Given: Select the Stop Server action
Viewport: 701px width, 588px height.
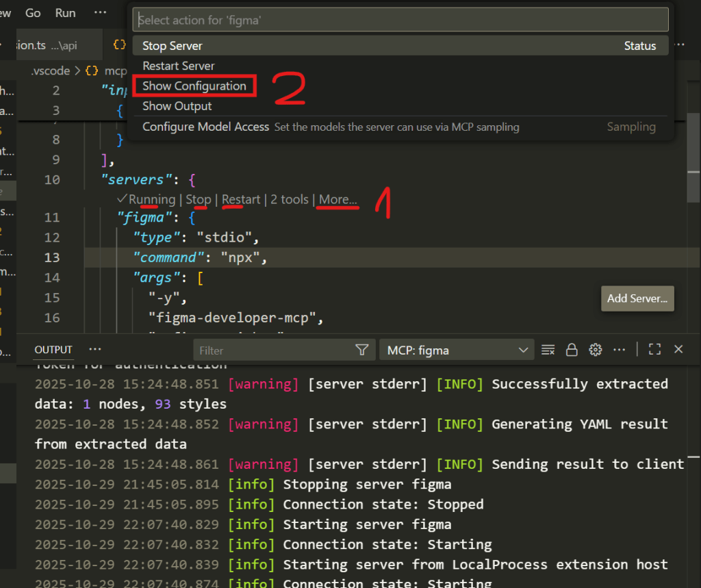Looking at the screenshot, I should tap(171, 45).
